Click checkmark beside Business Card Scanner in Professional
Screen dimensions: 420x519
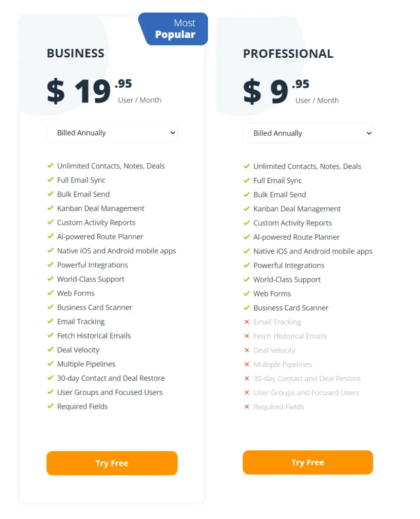point(247,308)
